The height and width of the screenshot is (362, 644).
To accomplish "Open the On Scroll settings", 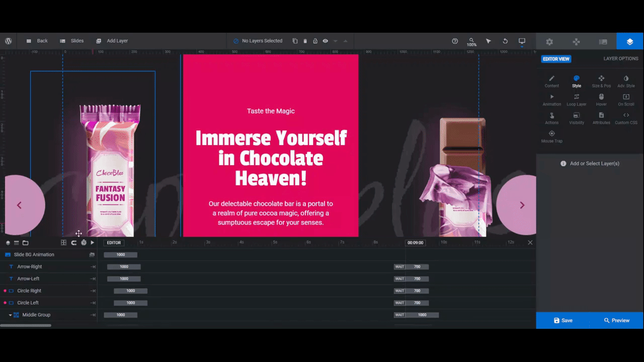I will point(626,100).
